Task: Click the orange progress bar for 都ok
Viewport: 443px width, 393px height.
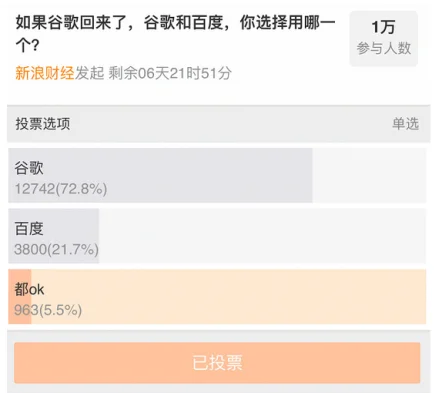Action: 20,297
